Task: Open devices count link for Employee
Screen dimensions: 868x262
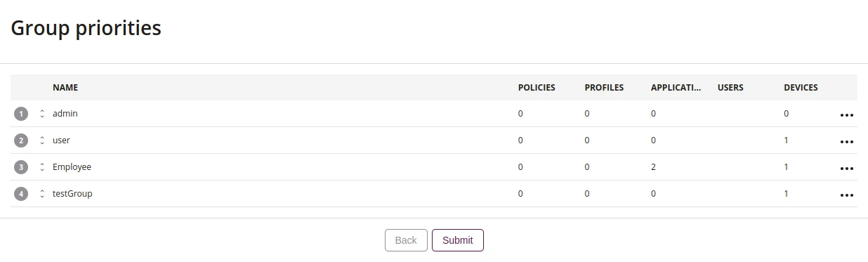Action: (787, 166)
